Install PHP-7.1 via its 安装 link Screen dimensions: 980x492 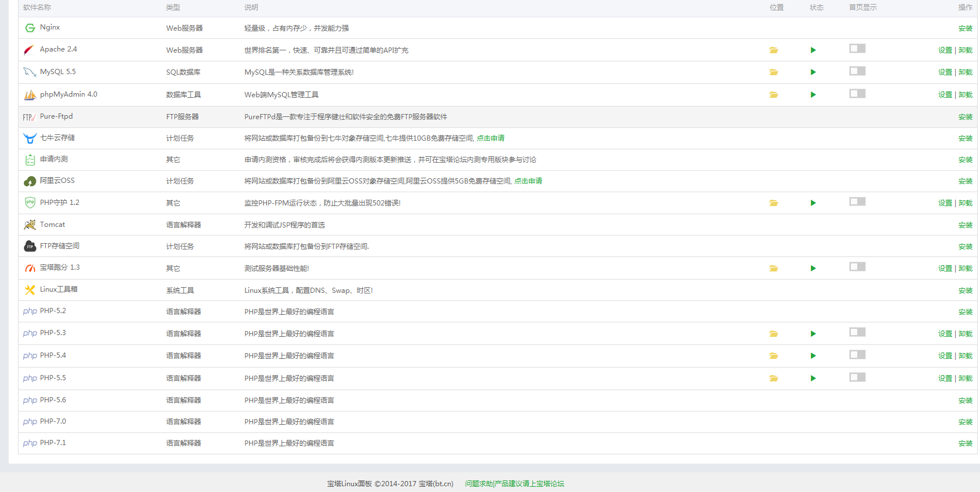tap(966, 443)
